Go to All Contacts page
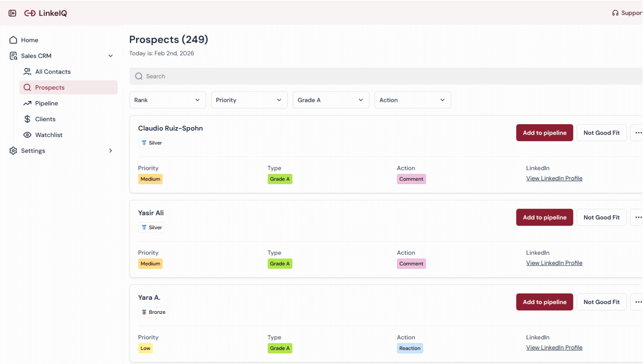The width and height of the screenshot is (643, 364). (x=53, y=72)
